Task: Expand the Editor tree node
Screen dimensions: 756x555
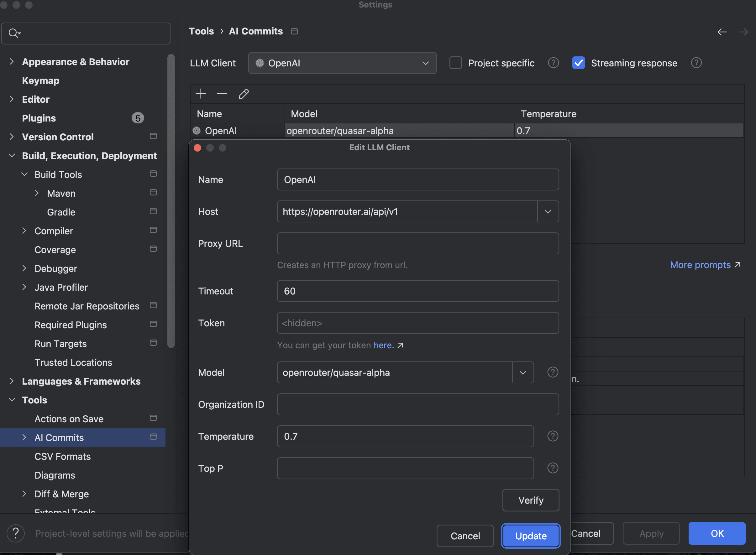Action: (12, 99)
